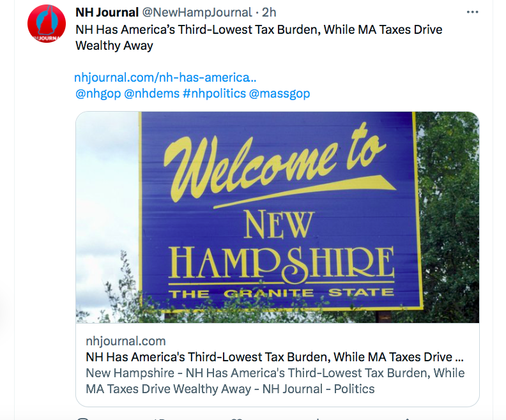Open the @nhgop mention

coord(97,94)
